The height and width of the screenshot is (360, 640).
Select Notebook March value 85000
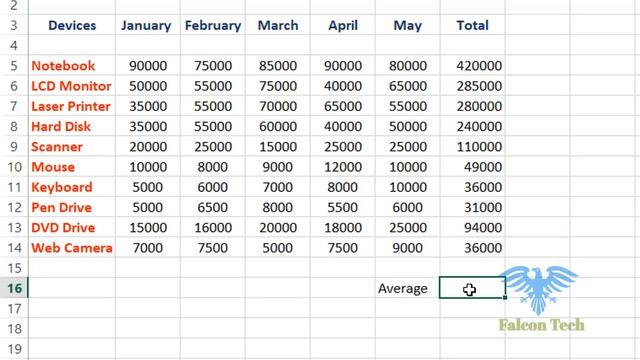point(278,66)
